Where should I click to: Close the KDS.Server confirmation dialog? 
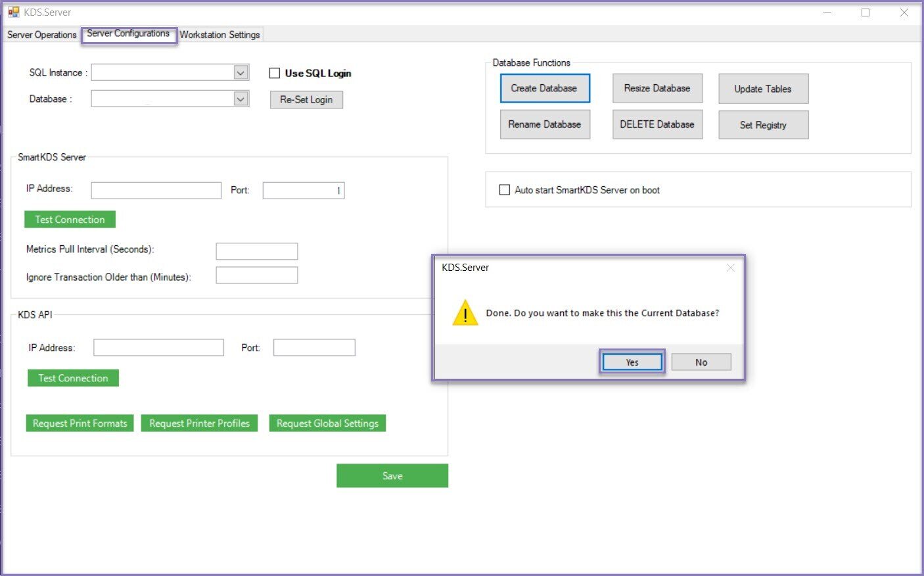point(730,268)
